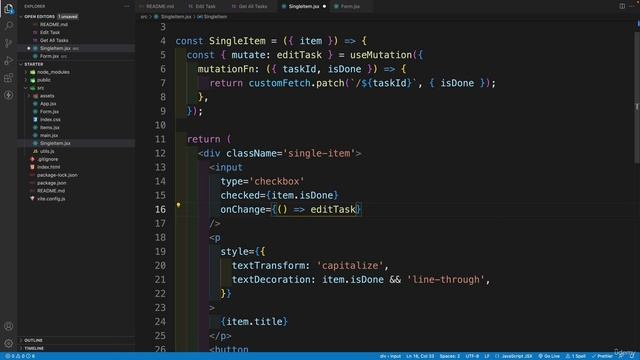Click the 1 Spell status item
The height and width of the screenshot is (360, 640).
tap(576, 356)
